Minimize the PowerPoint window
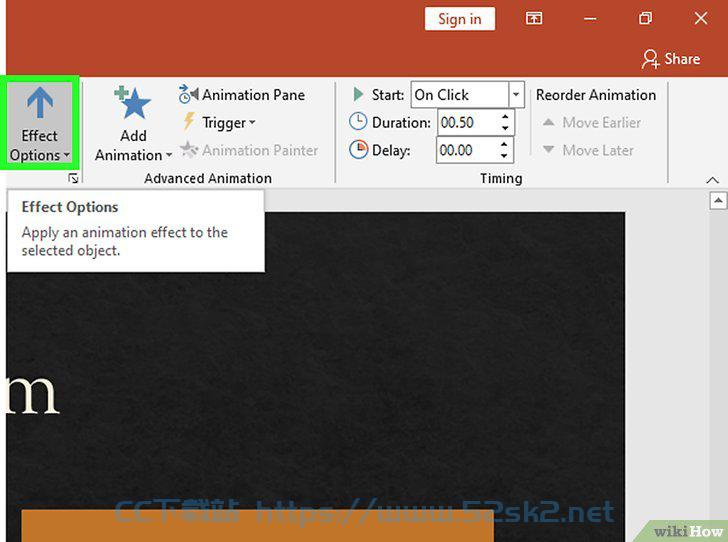The image size is (728, 542). point(590,19)
